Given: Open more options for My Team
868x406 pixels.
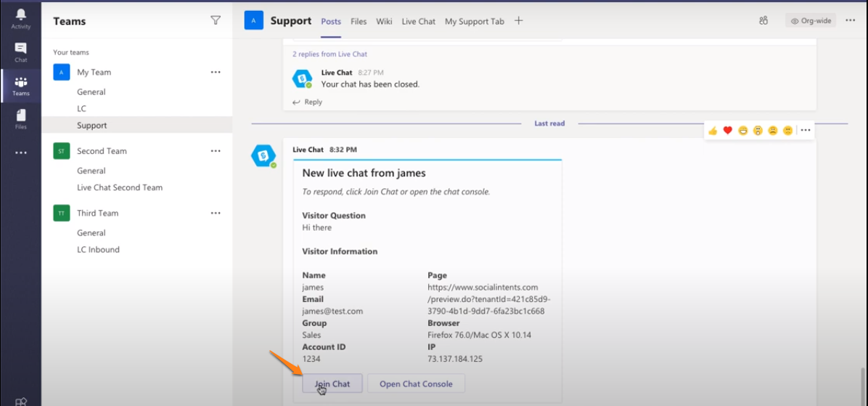Looking at the screenshot, I should (216, 72).
